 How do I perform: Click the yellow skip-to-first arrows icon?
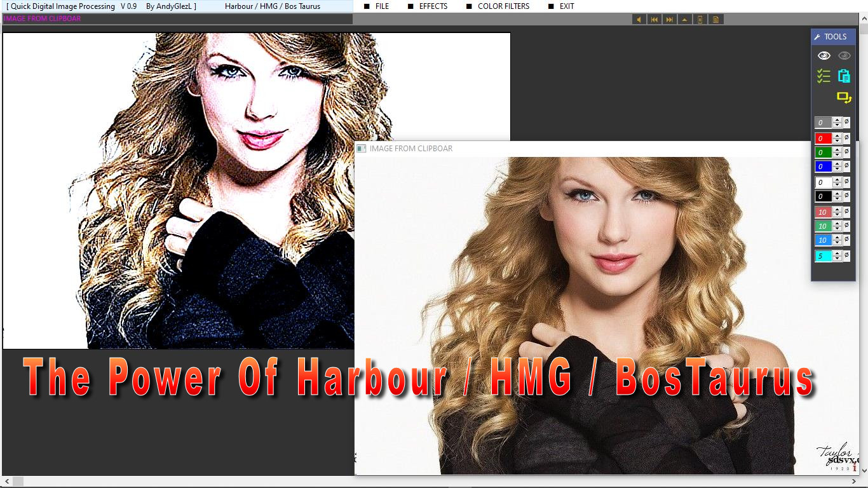pyautogui.click(x=654, y=20)
